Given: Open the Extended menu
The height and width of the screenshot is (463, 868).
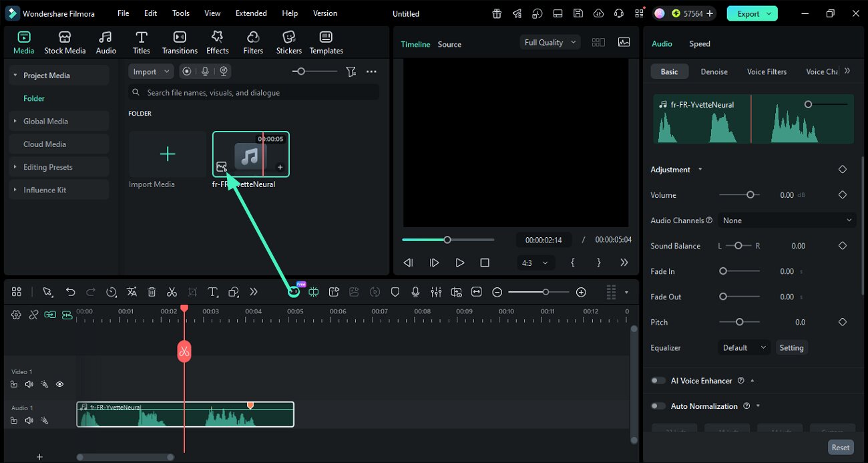Looking at the screenshot, I should pyautogui.click(x=251, y=13).
